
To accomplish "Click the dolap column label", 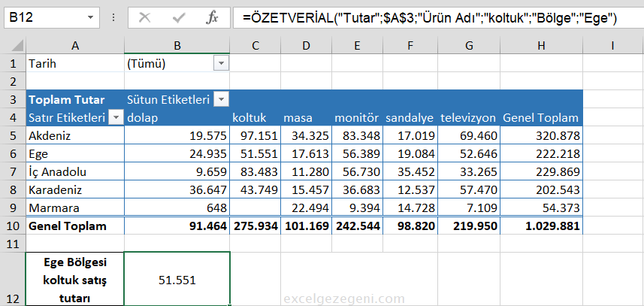I will pyautogui.click(x=177, y=118).
